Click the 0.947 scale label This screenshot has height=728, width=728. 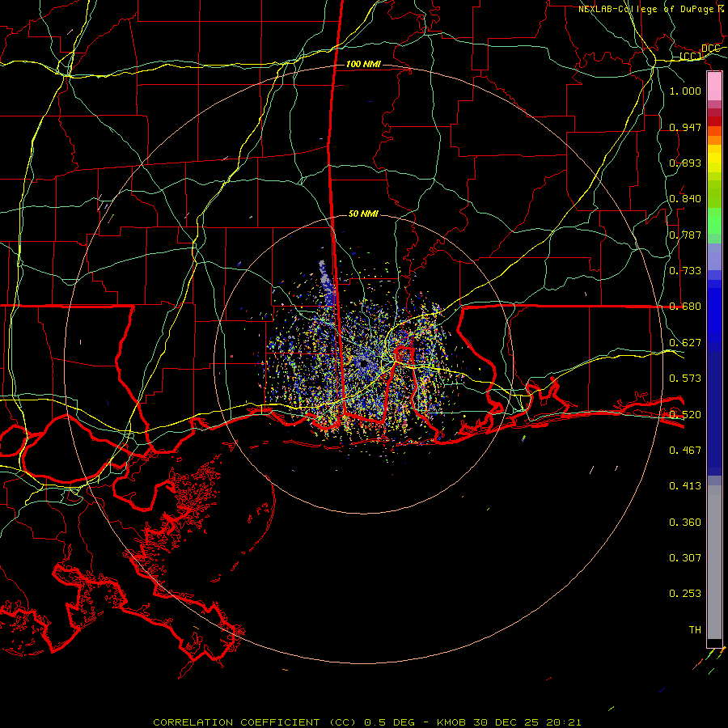(x=685, y=127)
